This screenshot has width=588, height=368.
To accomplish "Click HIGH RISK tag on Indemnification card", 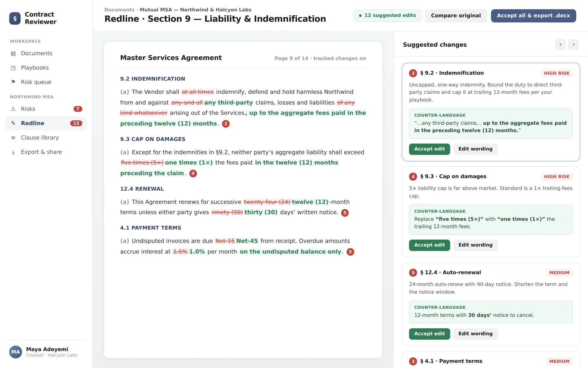I will pos(556,73).
